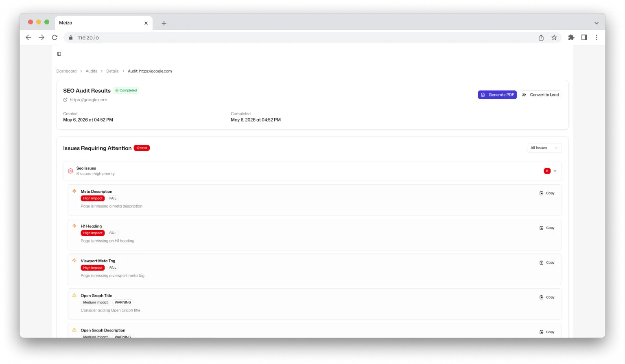Click warning triangle beside Open Graph Title

(x=74, y=295)
